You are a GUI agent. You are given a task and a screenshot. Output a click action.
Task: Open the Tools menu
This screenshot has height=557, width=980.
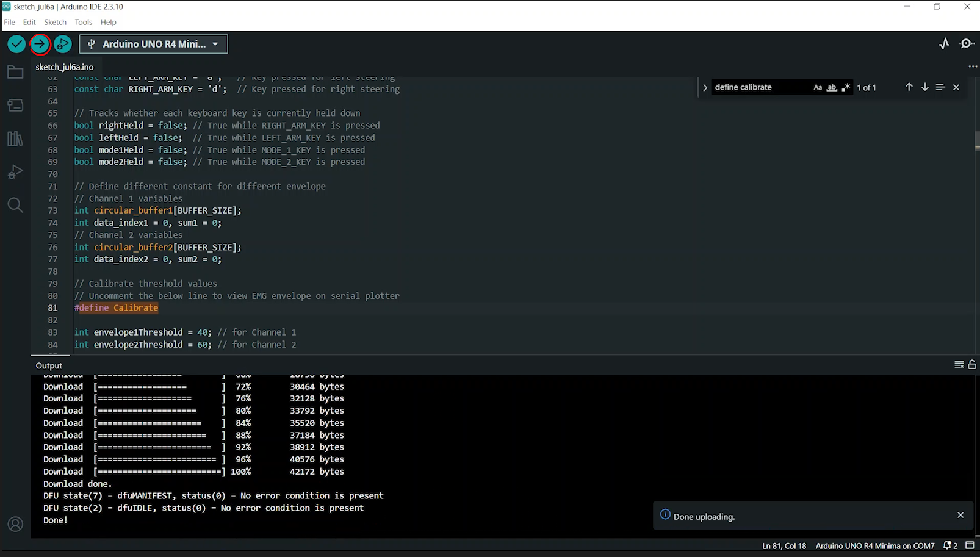84,22
